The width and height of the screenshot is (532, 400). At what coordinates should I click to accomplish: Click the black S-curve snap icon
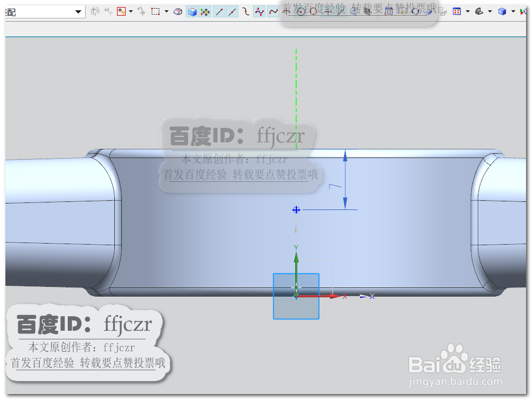click(x=246, y=12)
